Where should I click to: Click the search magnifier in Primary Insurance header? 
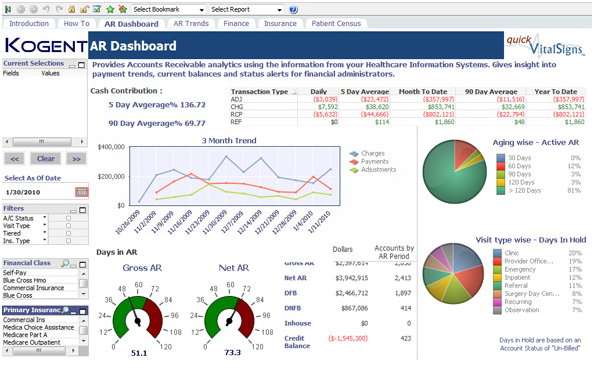click(x=65, y=310)
